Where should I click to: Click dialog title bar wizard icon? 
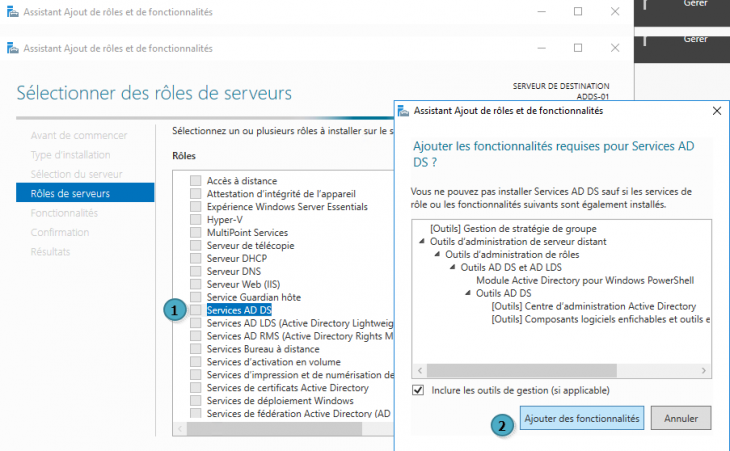pos(403,111)
